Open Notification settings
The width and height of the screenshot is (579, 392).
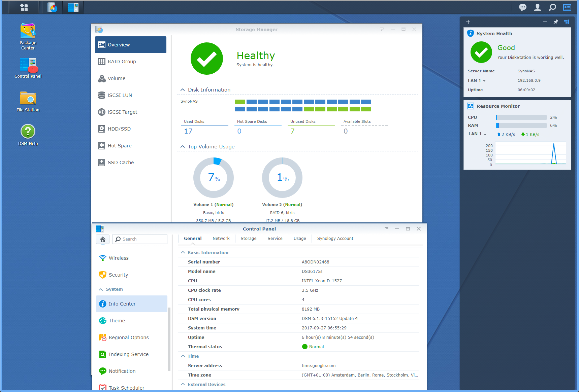132,371
